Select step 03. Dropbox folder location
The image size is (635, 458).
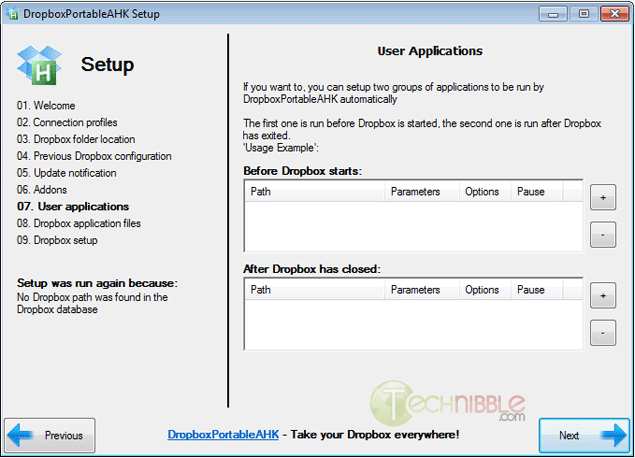click(x=76, y=139)
